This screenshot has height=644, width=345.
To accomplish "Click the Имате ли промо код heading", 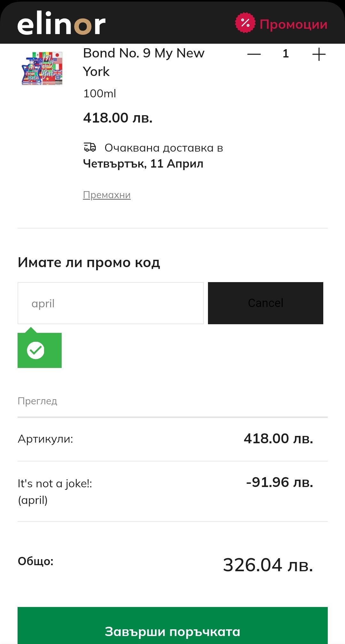I will [89, 262].
